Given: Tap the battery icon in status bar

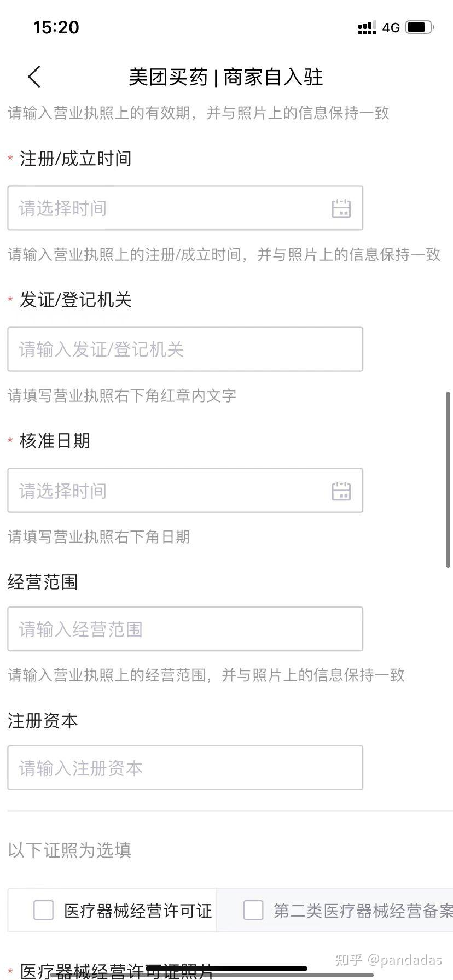Looking at the screenshot, I should 420,27.
